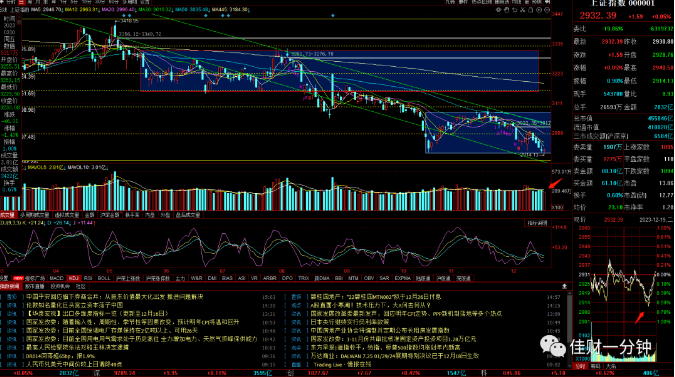Click the undo arrow chart tool icon
This screenshot has height=377, width=675.
pos(514,9)
